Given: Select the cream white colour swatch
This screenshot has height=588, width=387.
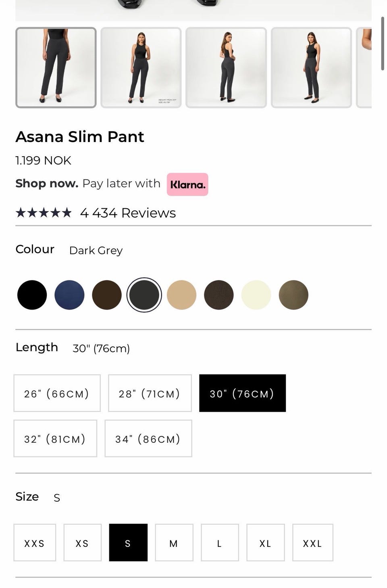Looking at the screenshot, I should [256, 295].
